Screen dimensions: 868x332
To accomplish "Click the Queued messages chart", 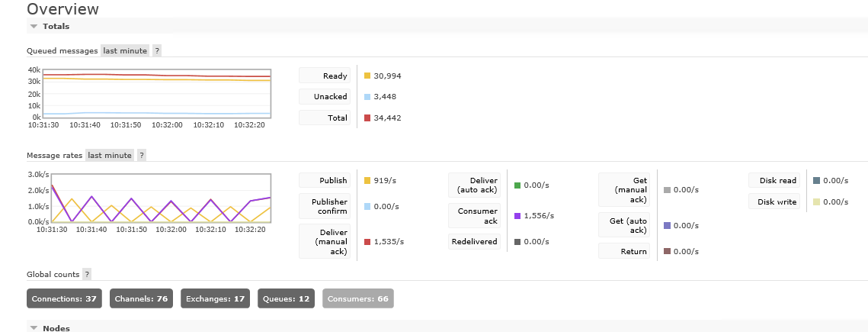I will point(149,97).
